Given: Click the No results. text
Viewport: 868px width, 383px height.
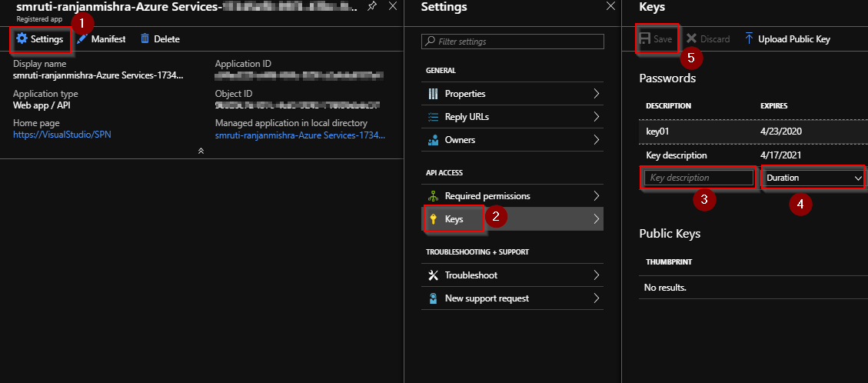Looking at the screenshot, I should click(x=665, y=288).
